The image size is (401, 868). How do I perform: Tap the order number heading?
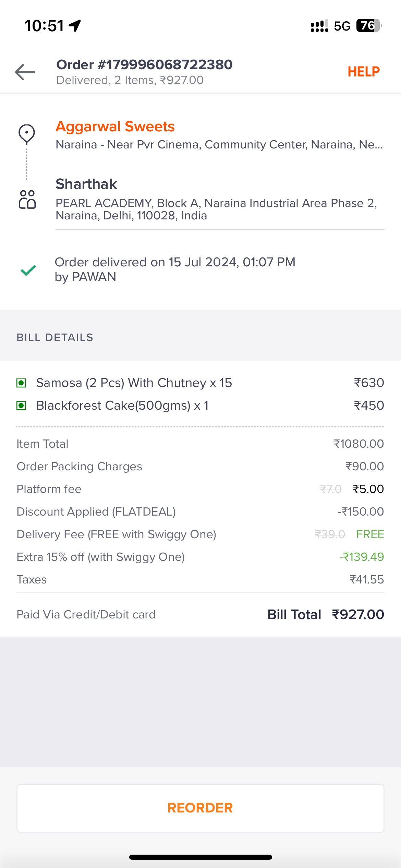[144, 64]
